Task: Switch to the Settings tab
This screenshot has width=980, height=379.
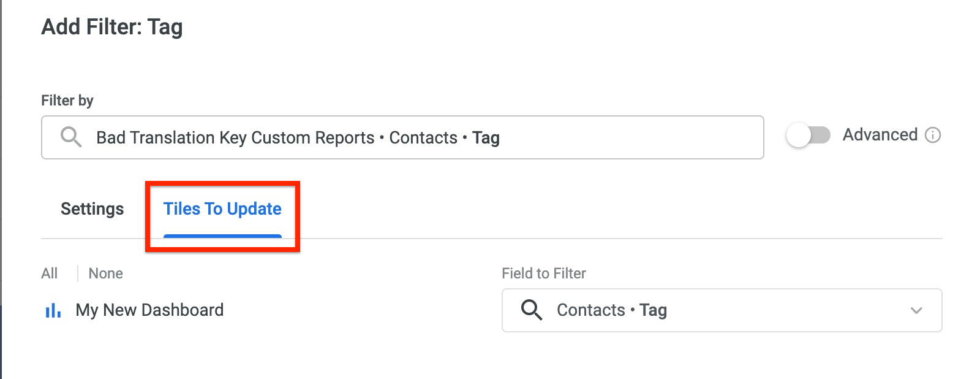Action: click(92, 209)
